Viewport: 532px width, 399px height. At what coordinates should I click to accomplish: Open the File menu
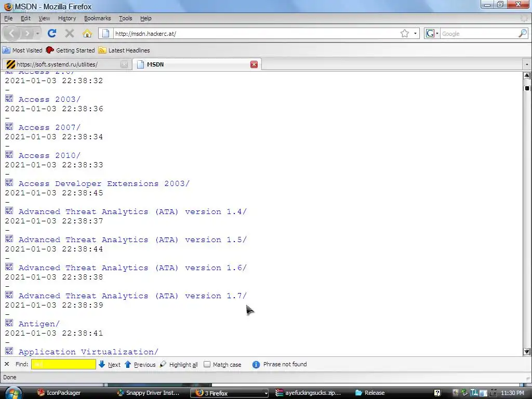[8, 18]
